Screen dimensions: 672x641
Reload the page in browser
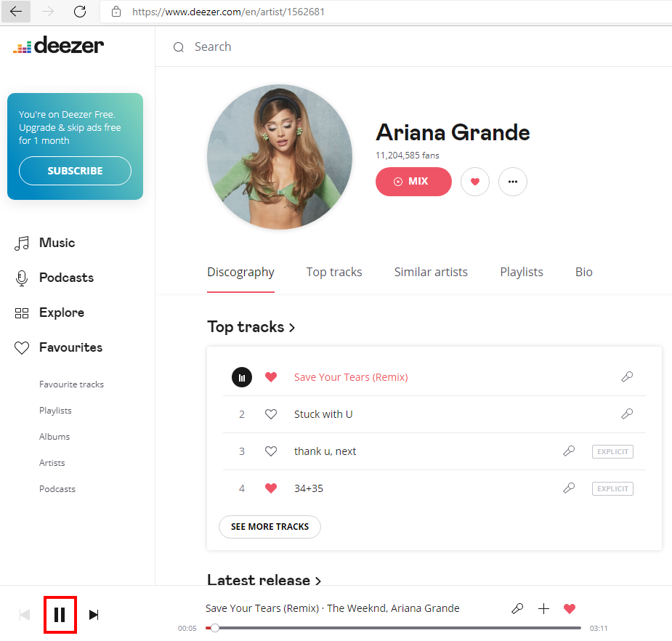(80, 12)
